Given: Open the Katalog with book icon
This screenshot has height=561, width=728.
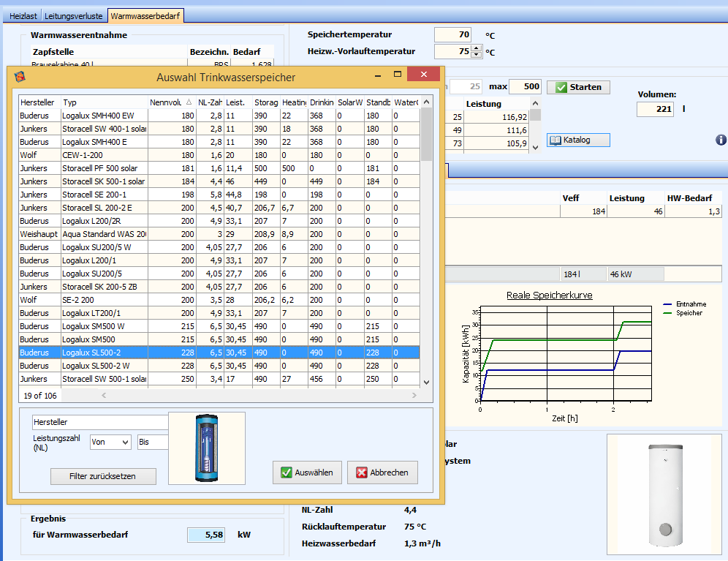Looking at the screenshot, I should (x=578, y=140).
